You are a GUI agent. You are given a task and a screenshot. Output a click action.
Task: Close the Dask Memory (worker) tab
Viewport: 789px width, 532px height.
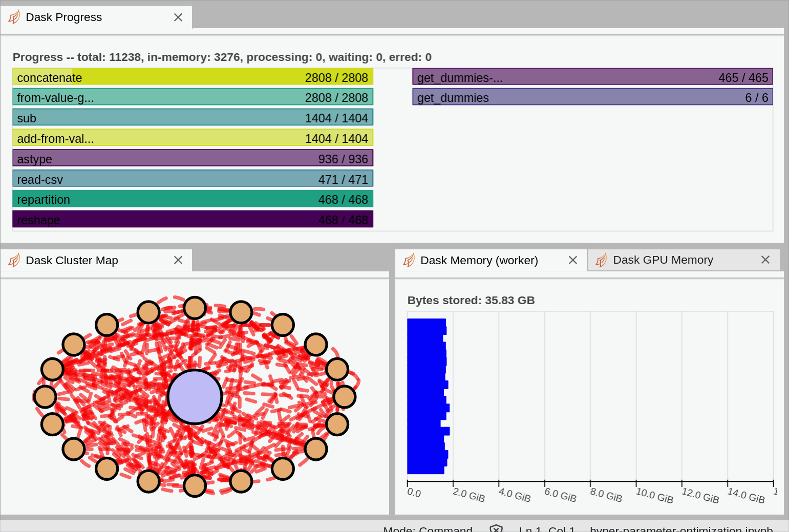coord(573,260)
